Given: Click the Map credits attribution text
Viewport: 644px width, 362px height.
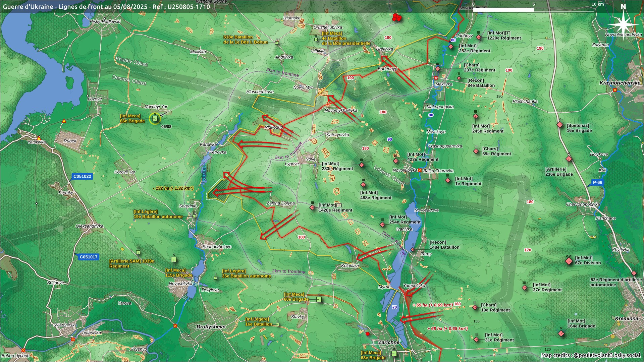Looking at the screenshot, I should tap(591, 355).
